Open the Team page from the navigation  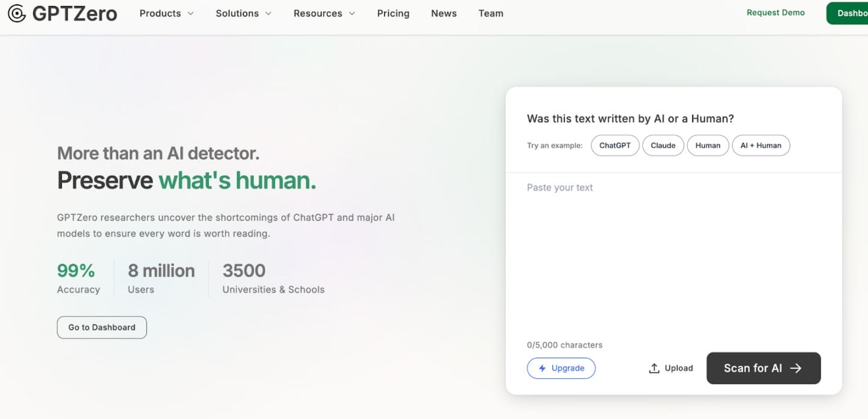point(490,13)
